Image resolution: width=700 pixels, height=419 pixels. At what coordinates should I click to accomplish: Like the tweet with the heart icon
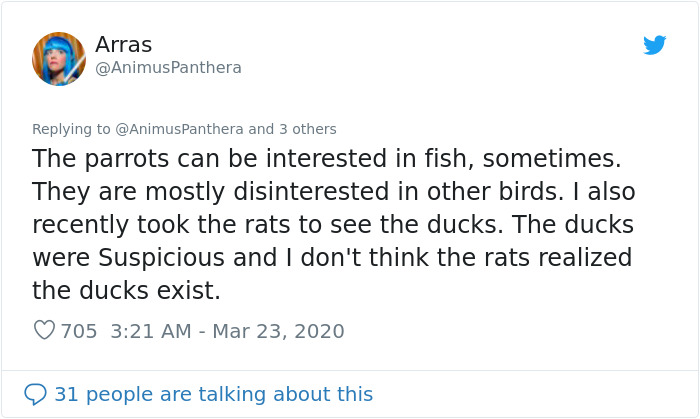tap(44, 330)
